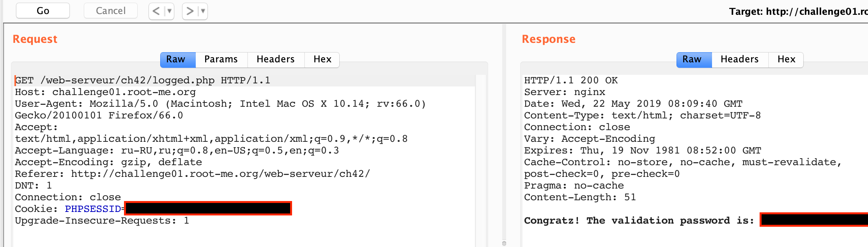Switch to the Params tab of the Request
The image size is (868, 247).
point(221,59)
